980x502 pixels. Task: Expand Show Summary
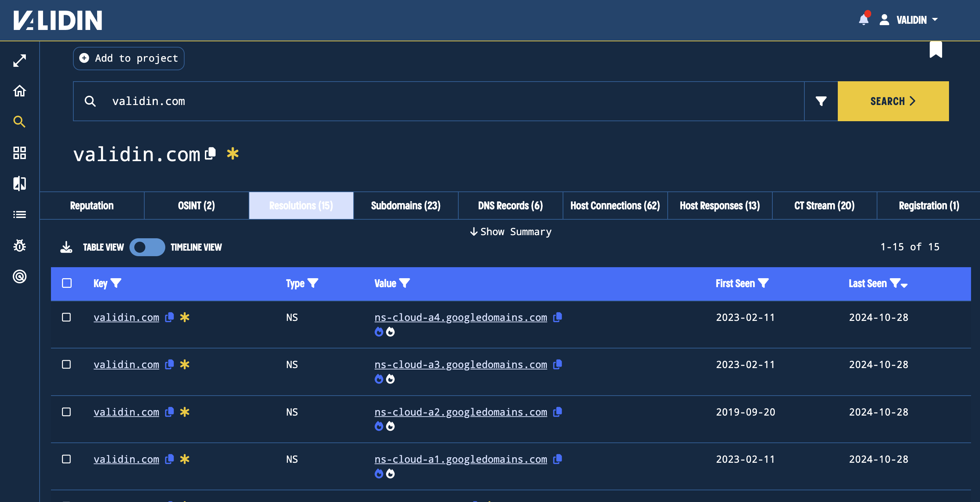511,232
